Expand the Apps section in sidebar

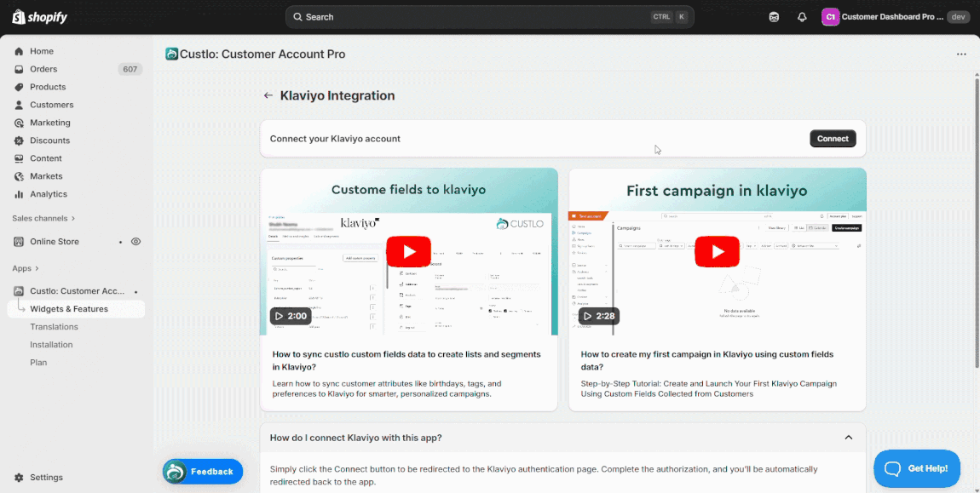tap(26, 268)
